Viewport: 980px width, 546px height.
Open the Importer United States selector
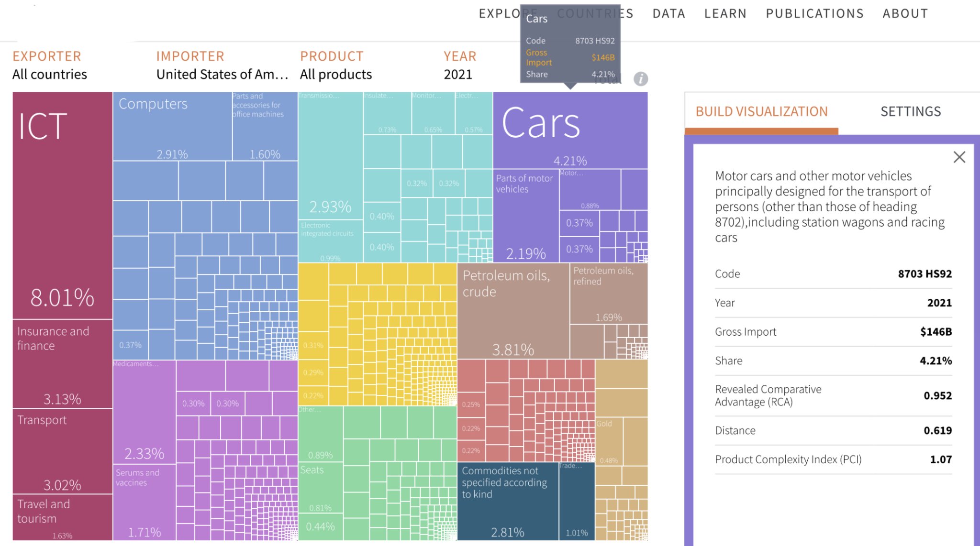click(x=222, y=75)
